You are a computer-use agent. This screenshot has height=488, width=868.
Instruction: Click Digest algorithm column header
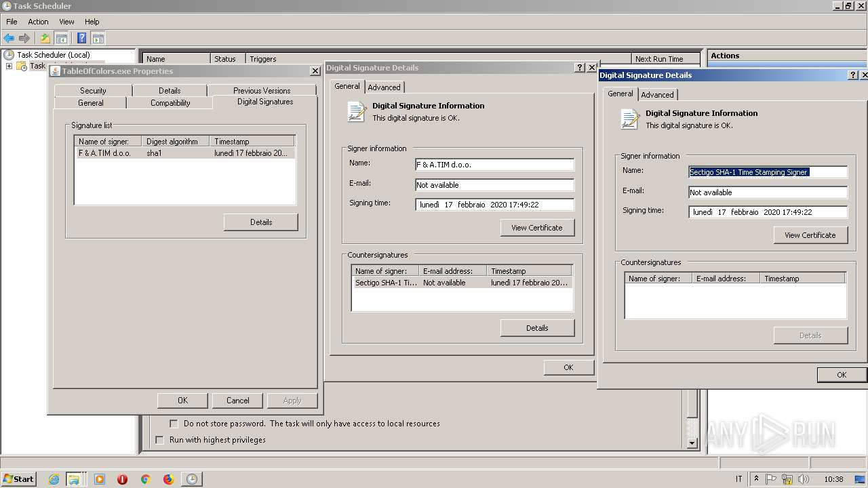point(176,142)
